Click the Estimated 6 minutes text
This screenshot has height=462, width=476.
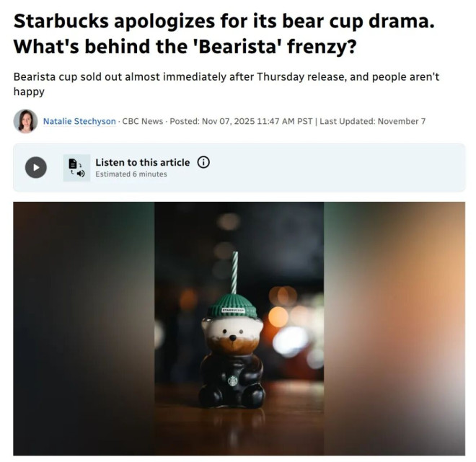(x=131, y=174)
